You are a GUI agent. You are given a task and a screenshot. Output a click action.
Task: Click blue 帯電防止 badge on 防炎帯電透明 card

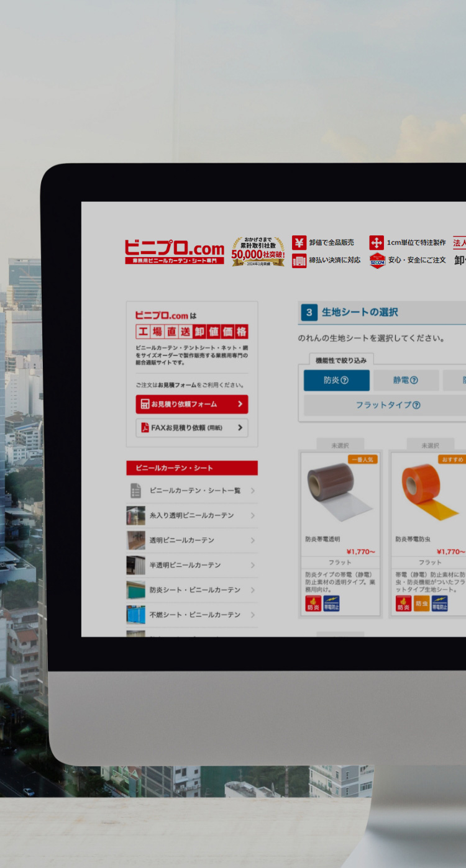pos(332,604)
